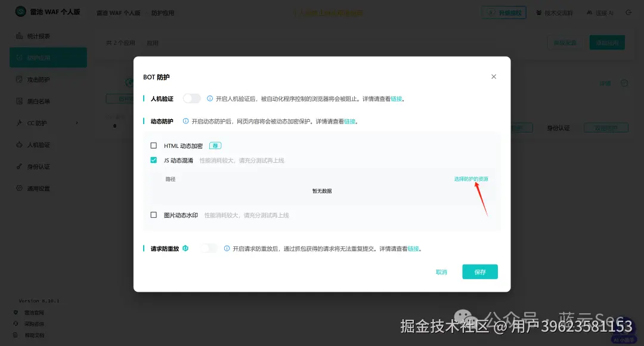Click the 通用设置 gear icon
644x346 pixels.
point(19,188)
